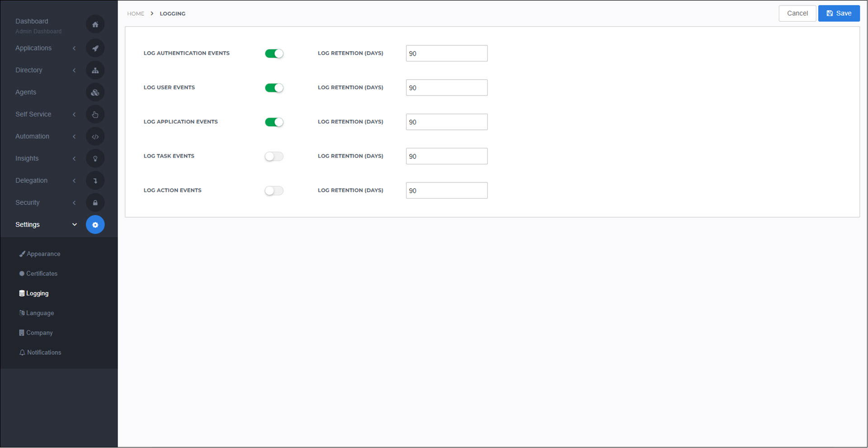Click the Notifications bell icon
The height and width of the screenshot is (448, 868).
click(x=22, y=353)
